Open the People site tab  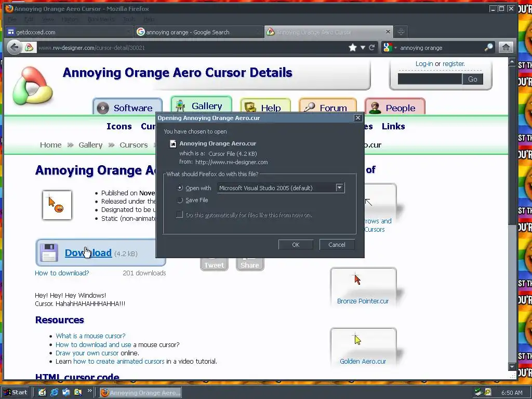[395, 107]
